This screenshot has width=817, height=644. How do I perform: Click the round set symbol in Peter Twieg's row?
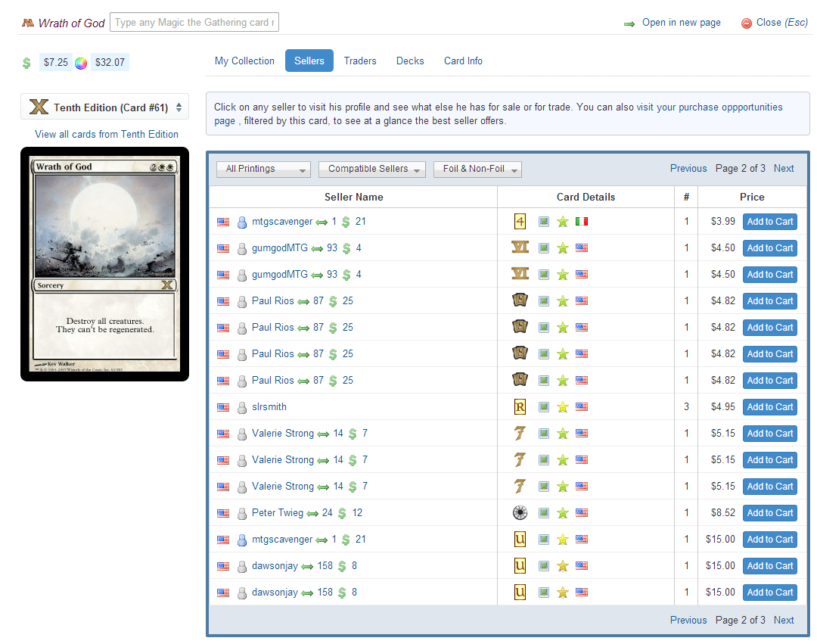(520, 513)
